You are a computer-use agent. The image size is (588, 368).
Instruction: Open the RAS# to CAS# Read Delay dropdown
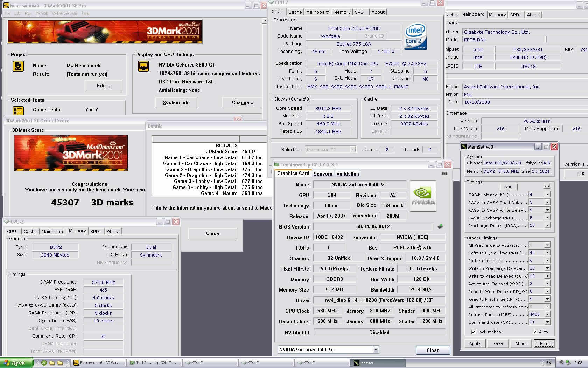[547, 202]
